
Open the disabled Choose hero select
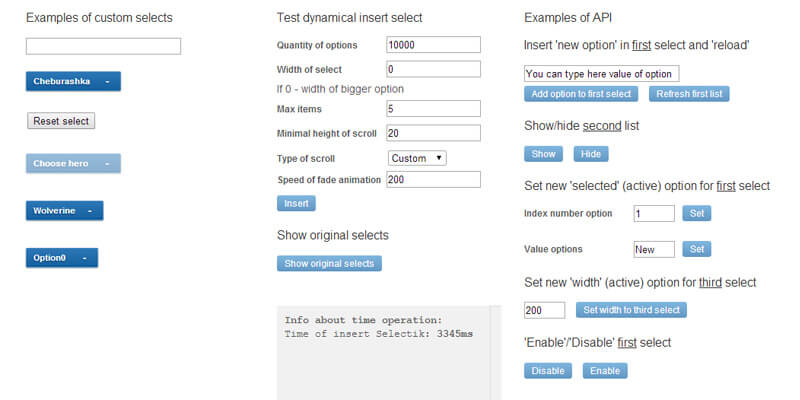(73, 163)
